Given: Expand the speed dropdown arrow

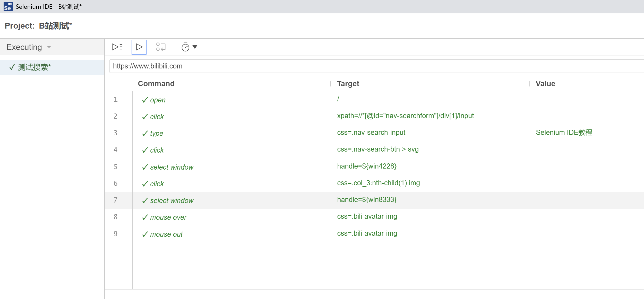Looking at the screenshot, I should (x=195, y=47).
